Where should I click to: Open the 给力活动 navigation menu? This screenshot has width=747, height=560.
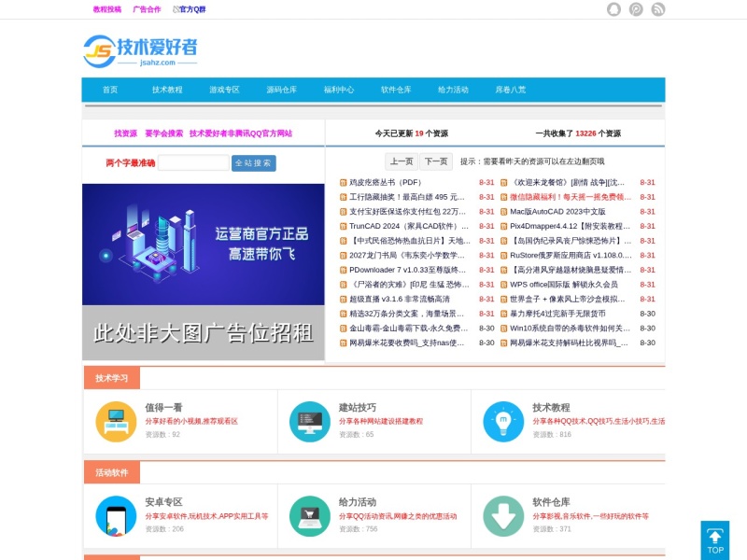tap(453, 90)
